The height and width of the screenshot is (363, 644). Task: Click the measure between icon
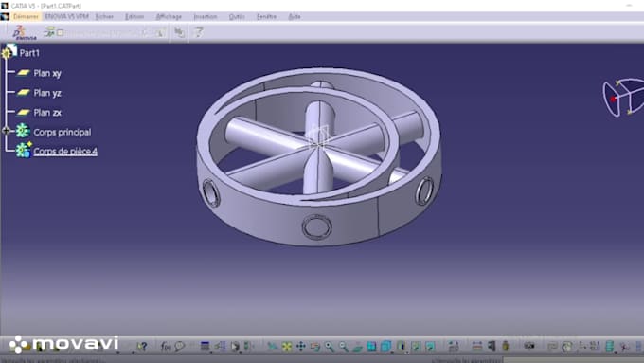476,346
